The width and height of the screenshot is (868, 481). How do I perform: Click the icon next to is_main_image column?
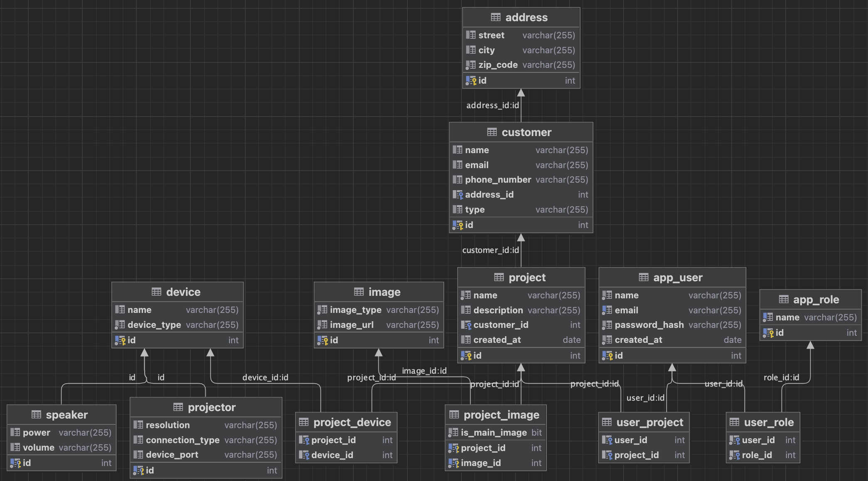tap(453, 433)
